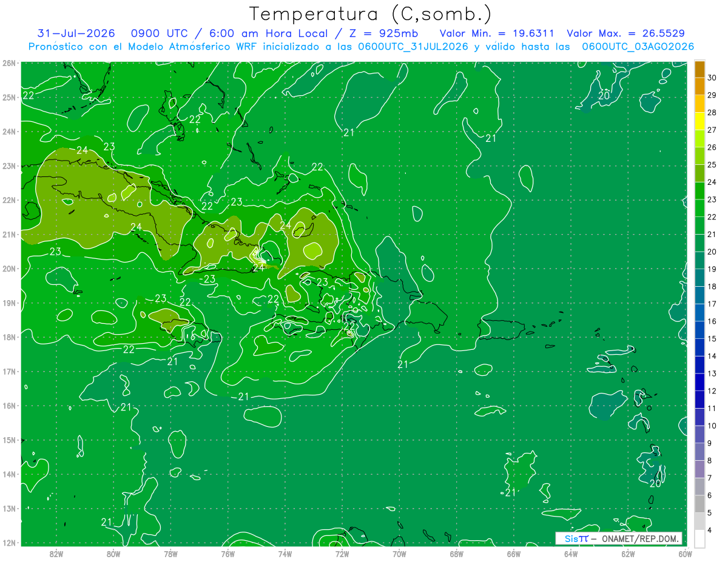Click the longitude axis label "60W"
The height and width of the screenshot is (562, 728).
[x=685, y=554]
